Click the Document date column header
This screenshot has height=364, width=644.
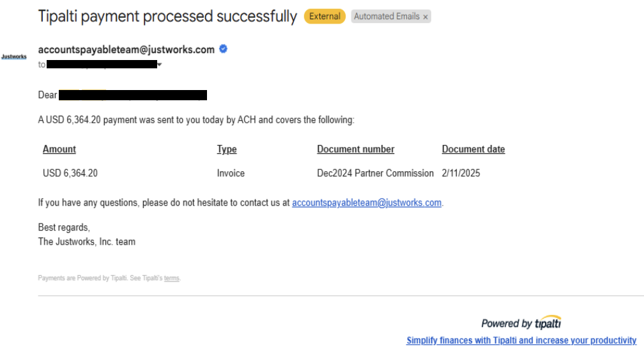[473, 149]
